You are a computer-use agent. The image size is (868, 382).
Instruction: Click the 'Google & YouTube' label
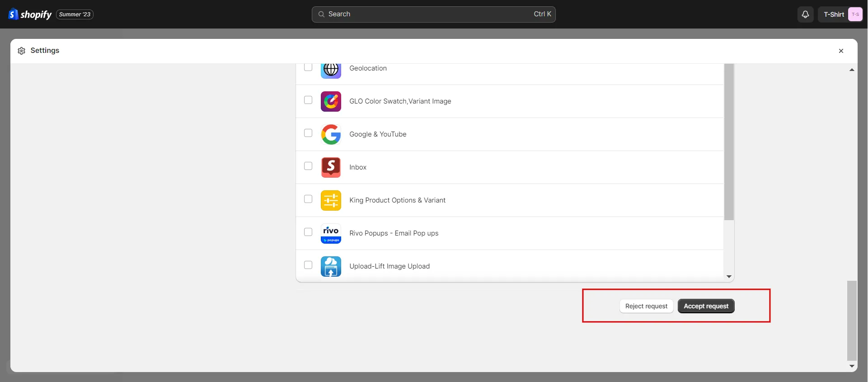[378, 134]
